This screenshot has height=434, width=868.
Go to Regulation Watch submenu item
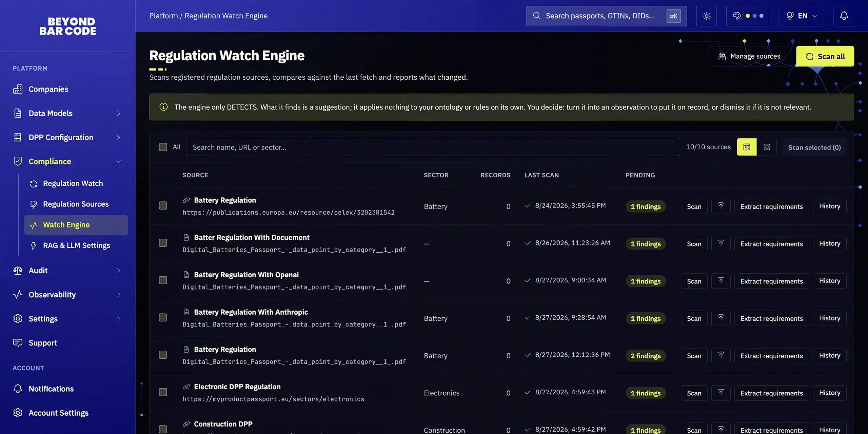pos(76,183)
